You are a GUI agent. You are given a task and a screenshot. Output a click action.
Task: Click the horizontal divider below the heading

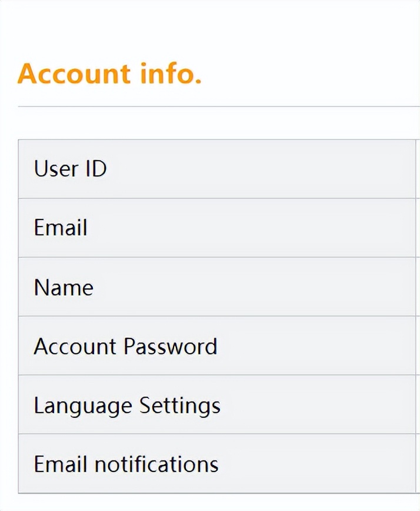point(218,107)
